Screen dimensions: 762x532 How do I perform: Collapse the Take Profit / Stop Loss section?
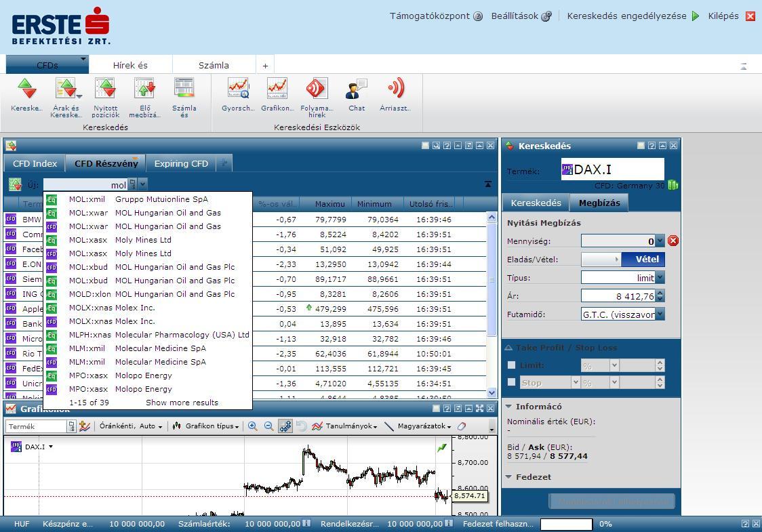pyautogui.click(x=509, y=348)
